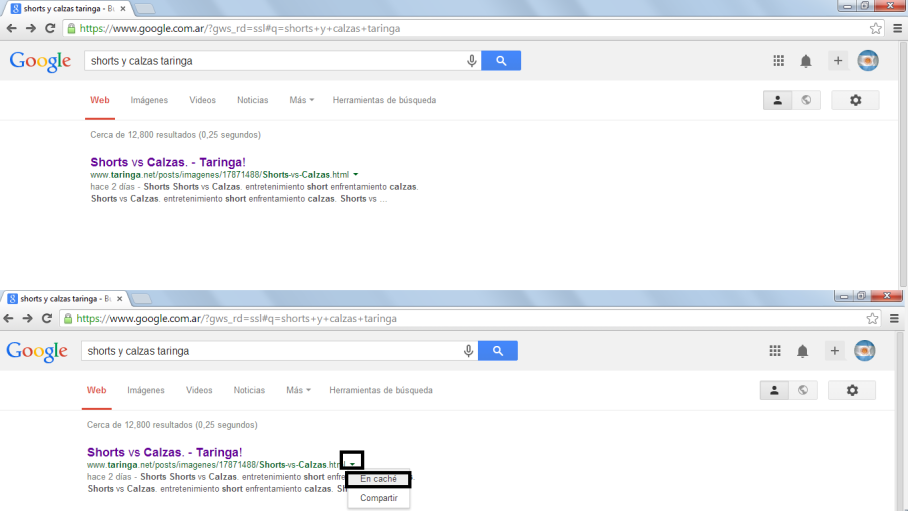Click the back arrow in lower browser window
The height and width of the screenshot is (511, 908).
pos(8,319)
